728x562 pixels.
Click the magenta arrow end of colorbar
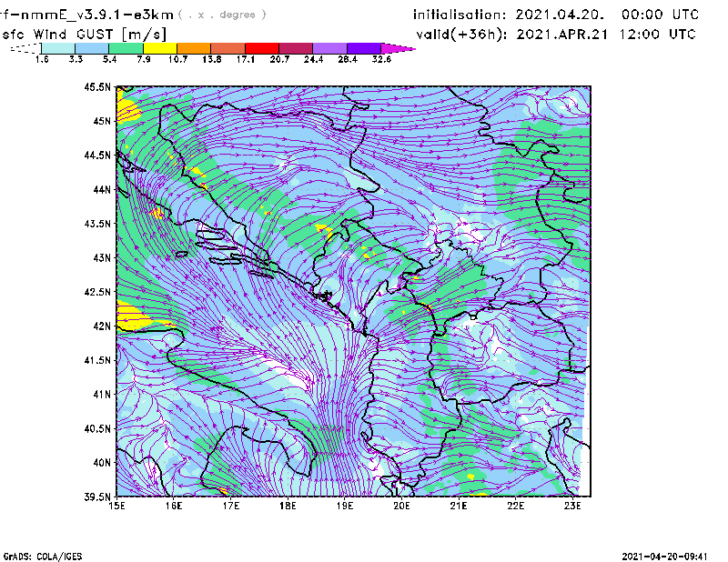397,48
